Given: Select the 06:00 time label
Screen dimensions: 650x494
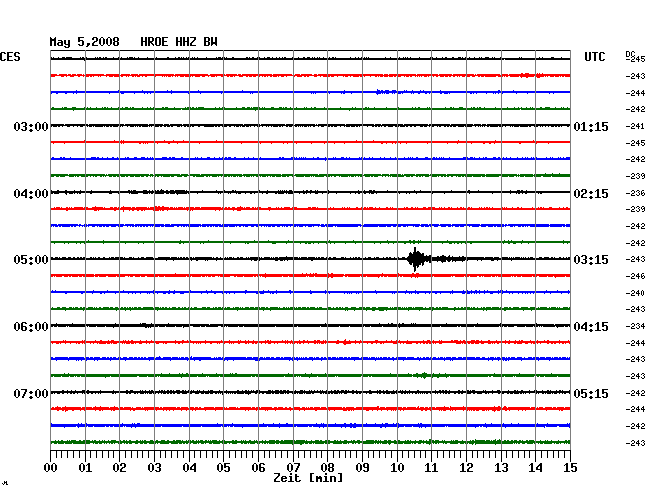Looking at the screenshot, I should click(31, 327).
